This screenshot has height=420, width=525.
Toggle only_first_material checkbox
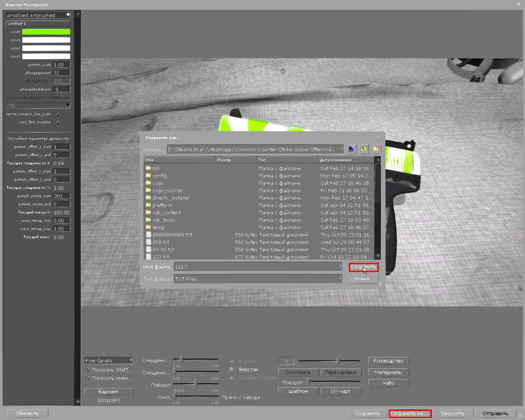(57, 122)
